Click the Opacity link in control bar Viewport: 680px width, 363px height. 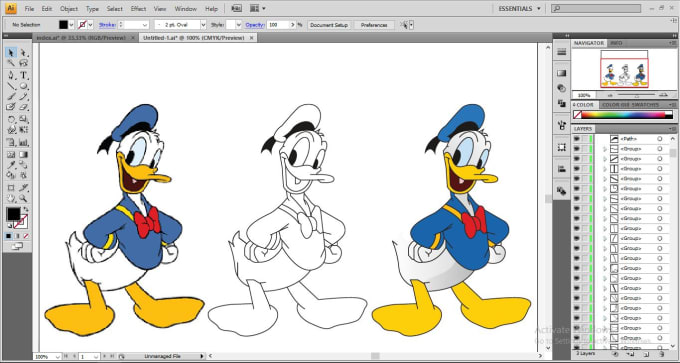click(254, 25)
